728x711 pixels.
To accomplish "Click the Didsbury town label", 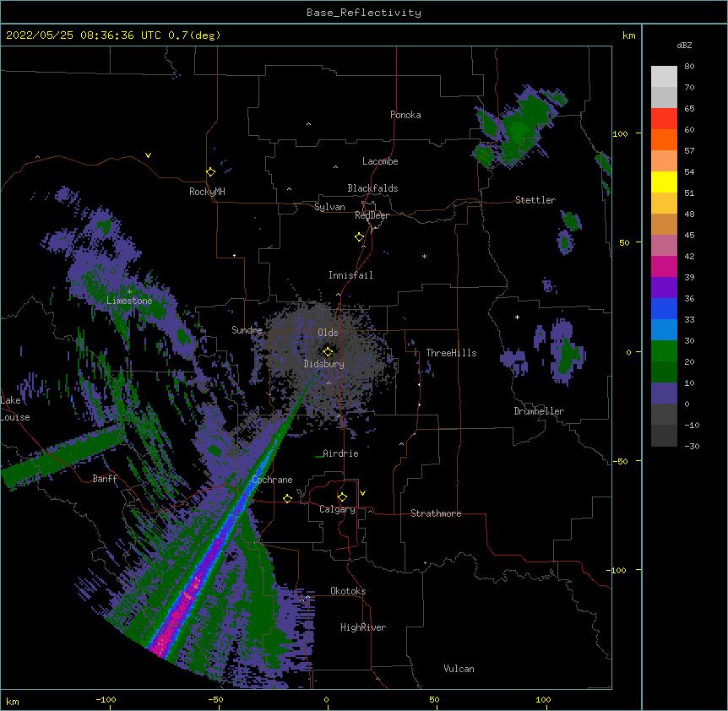I will pos(324,364).
